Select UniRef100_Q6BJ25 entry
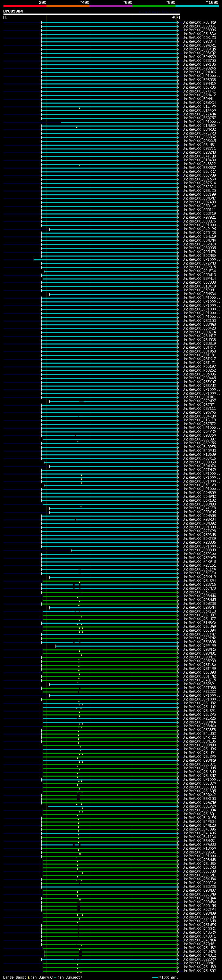This screenshot has height=980, width=222. (x=199, y=191)
